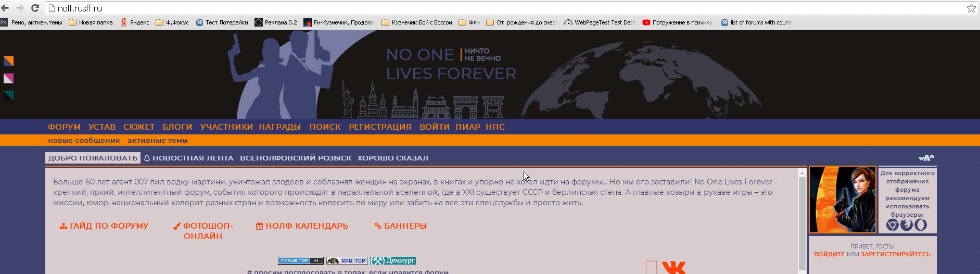
Task: Open the WebPageTest Test Details bookmark
Action: coord(600,22)
